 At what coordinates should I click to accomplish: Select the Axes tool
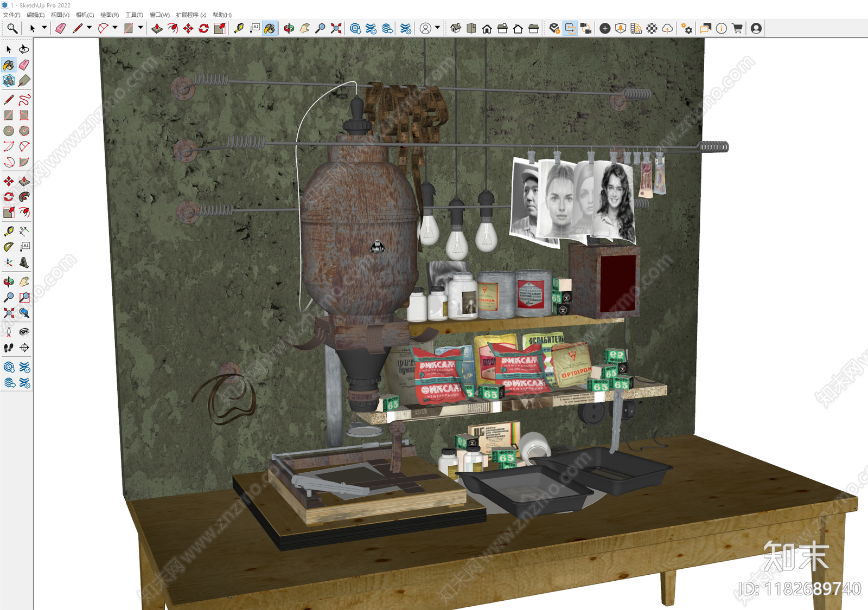(9, 262)
